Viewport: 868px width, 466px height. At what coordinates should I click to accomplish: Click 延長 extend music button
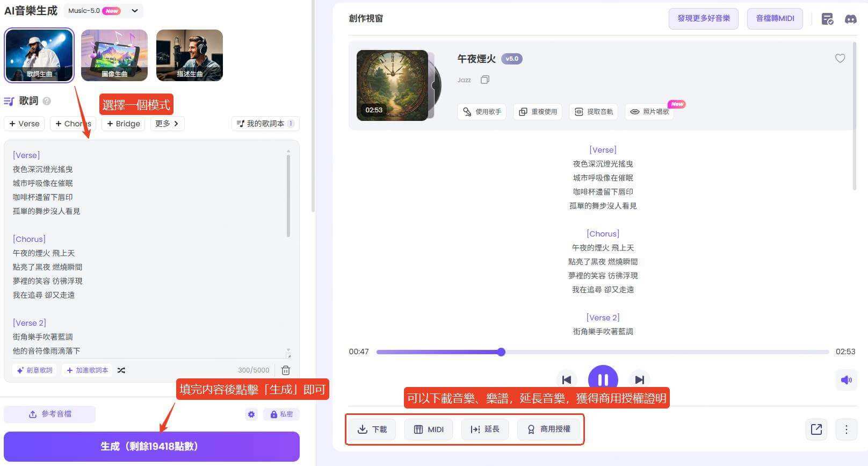click(485, 429)
